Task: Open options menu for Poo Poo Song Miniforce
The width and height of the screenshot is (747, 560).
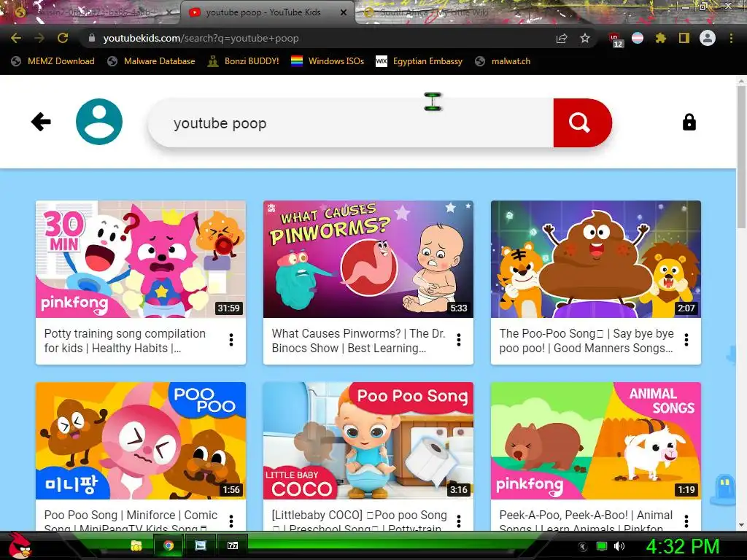Action: coord(231,521)
